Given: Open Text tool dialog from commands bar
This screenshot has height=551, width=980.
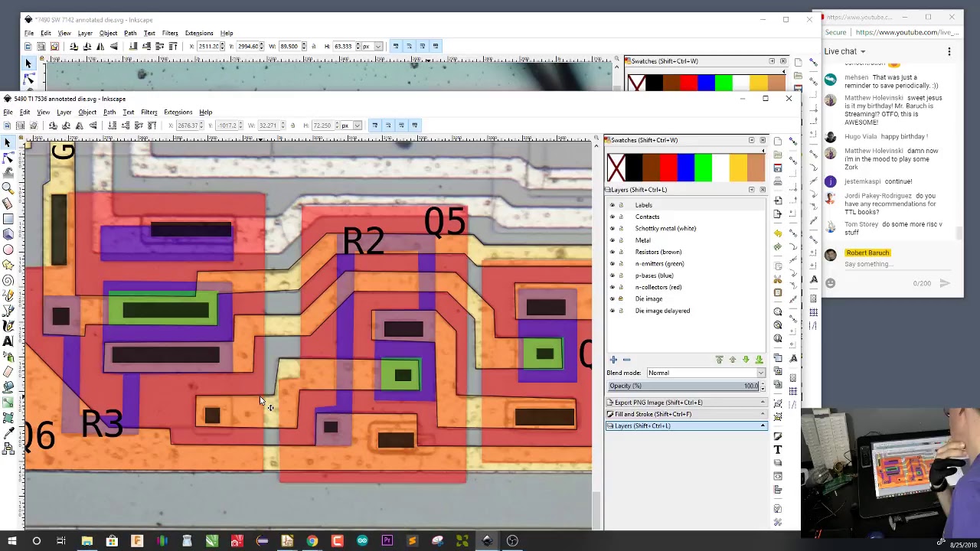Looking at the screenshot, I should (778, 450).
